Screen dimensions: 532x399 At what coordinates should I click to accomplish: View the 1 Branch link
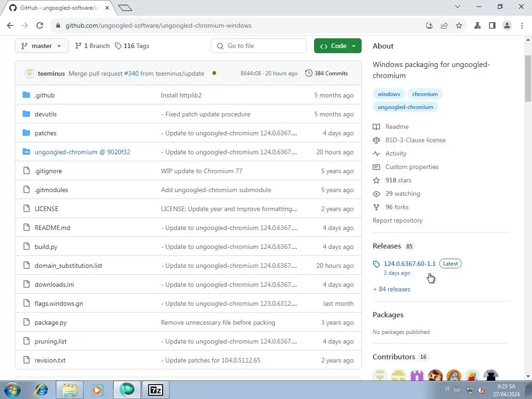[92, 46]
